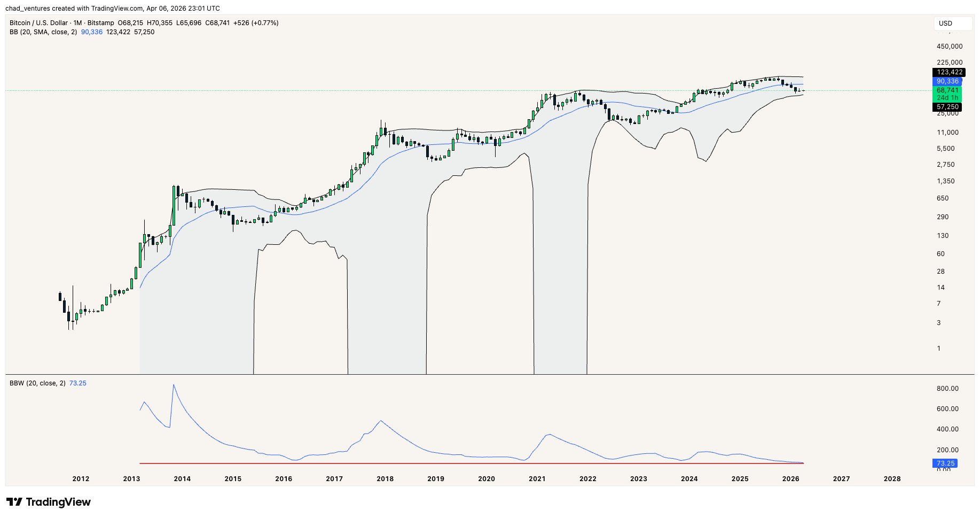Open the USD currency selector
Image resolution: width=980 pixels, height=518 pixels.
953,24
